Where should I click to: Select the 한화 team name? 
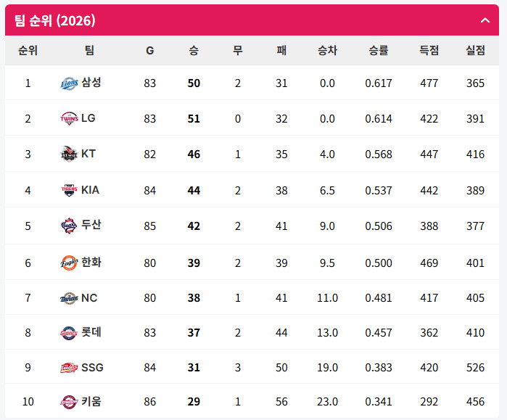pyautogui.click(x=91, y=262)
